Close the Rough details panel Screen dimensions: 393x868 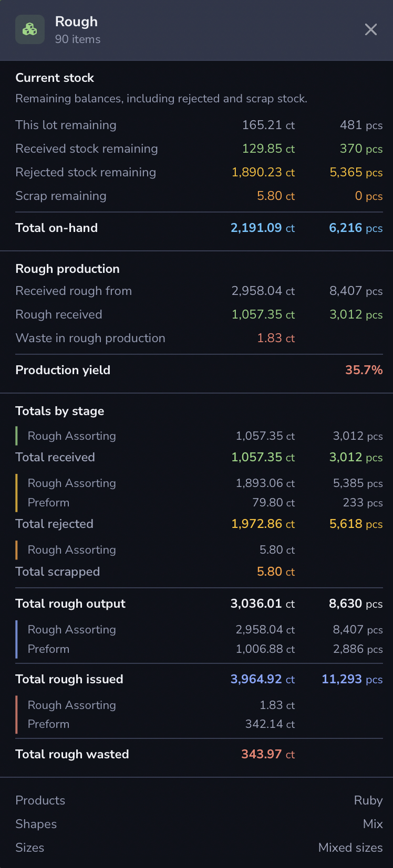[371, 29]
